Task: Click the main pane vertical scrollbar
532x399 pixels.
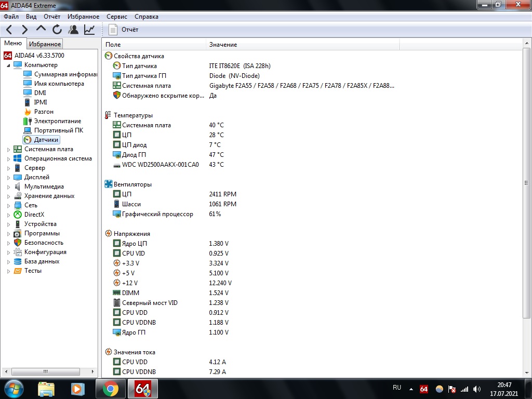Action: click(x=526, y=183)
